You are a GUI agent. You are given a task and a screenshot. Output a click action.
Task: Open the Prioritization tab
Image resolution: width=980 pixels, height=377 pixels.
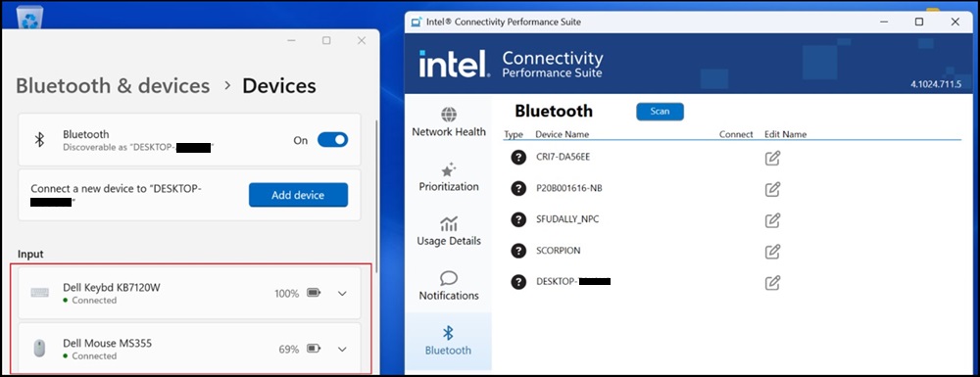coord(449,176)
